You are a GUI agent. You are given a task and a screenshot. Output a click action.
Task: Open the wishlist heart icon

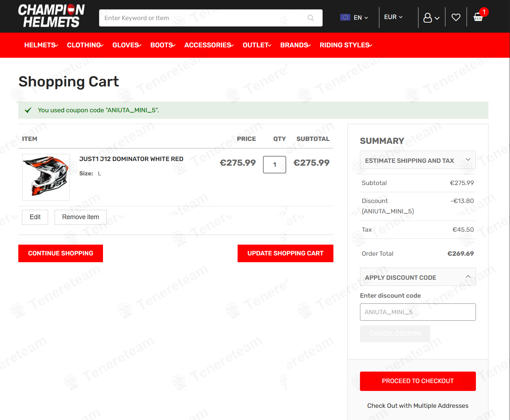[x=456, y=17]
